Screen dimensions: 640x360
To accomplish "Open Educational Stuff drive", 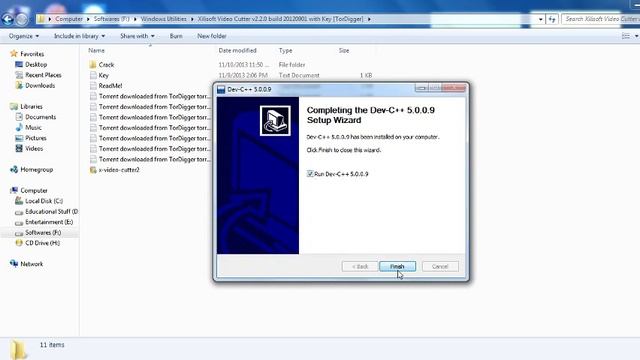I will (x=51, y=211).
